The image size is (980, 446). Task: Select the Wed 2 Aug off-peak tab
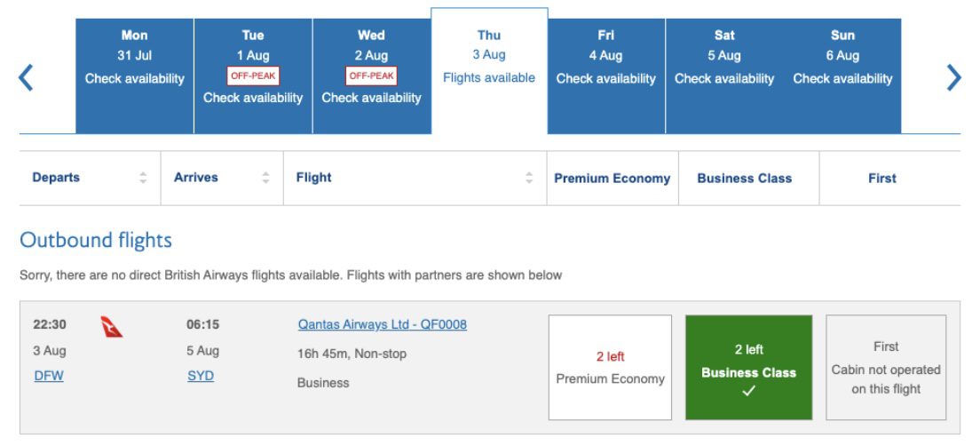371,76
